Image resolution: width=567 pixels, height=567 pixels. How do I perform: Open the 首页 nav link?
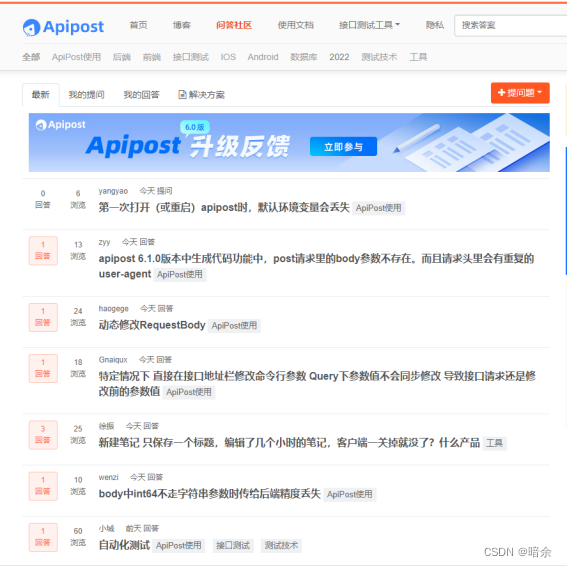pyautogui.click(x=138, y=25)
